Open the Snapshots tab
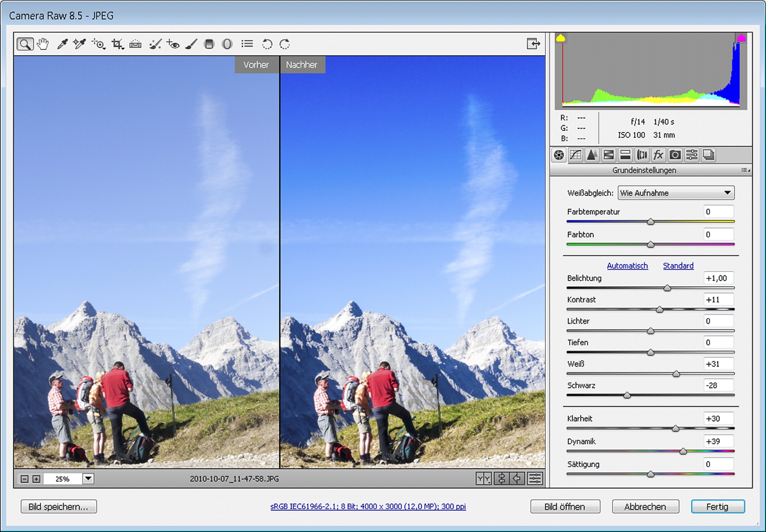 709,155
